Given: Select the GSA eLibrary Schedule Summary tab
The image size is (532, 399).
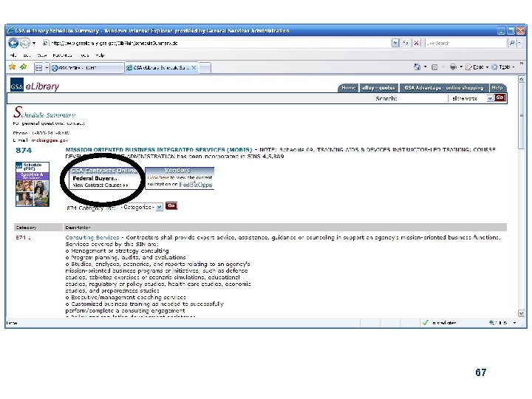Looking at the screenshot, I should coord(158,67).
